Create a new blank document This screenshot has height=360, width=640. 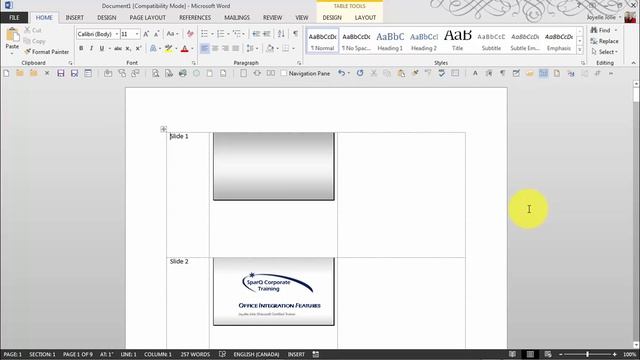tap(6, 73)
